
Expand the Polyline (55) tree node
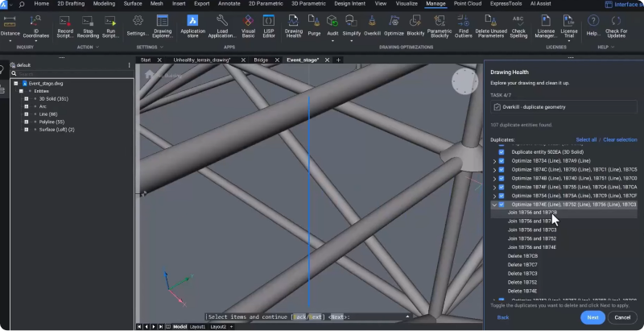click(27, 122)
